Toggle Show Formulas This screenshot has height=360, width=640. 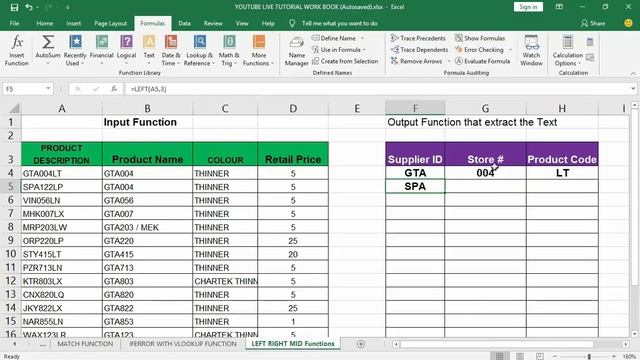click(480, 38)
